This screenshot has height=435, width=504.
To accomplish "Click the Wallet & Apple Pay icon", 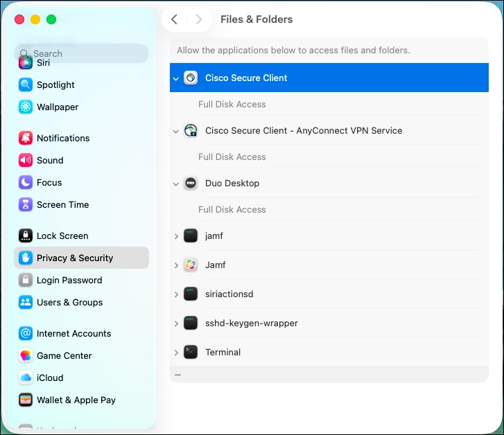I will pos(26,400).
